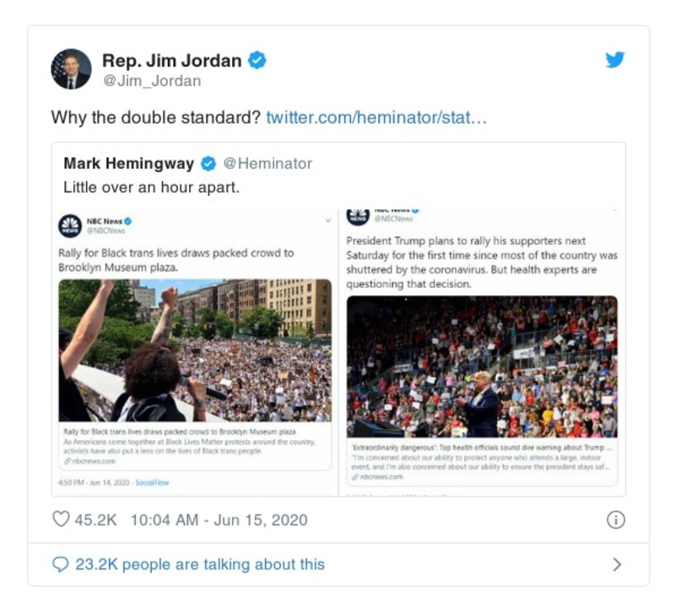This screenshot has height=616, width=675.
Task: Click the Rep. Jim Jordan display name
Action: pos(172,60)
